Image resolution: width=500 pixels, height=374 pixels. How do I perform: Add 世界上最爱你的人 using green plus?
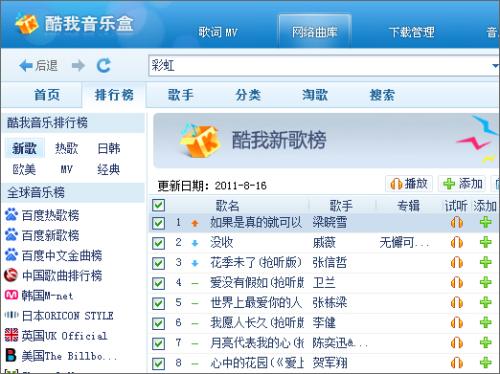[x=486, y=302]
